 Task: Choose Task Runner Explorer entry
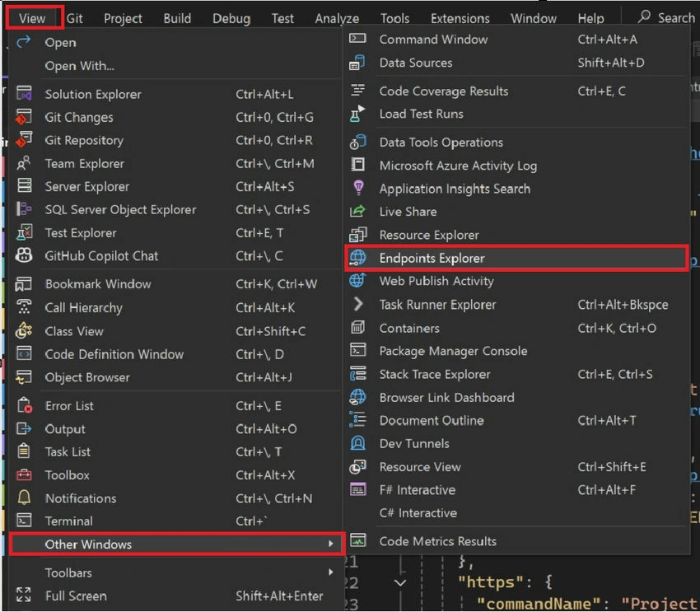(x=516, y=305)
